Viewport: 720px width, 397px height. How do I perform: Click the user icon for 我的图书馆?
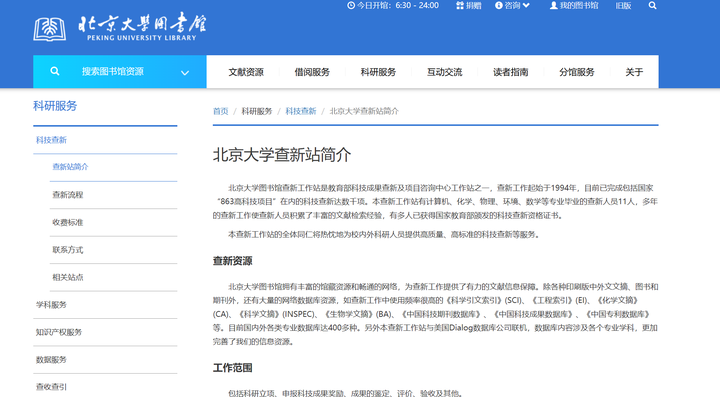(x=554, y=6)
